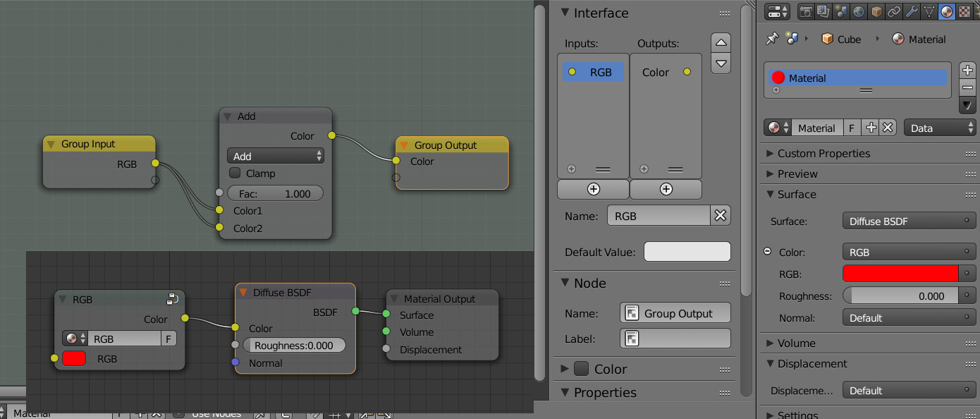Open the Data link dropdown
The image size is (980, 419).
pos(940,128)
